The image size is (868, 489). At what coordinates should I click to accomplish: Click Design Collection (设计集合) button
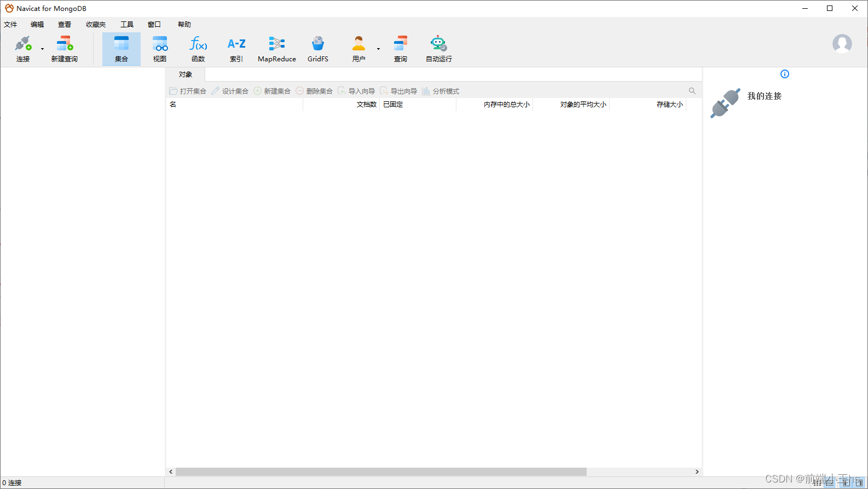[230, 91]
